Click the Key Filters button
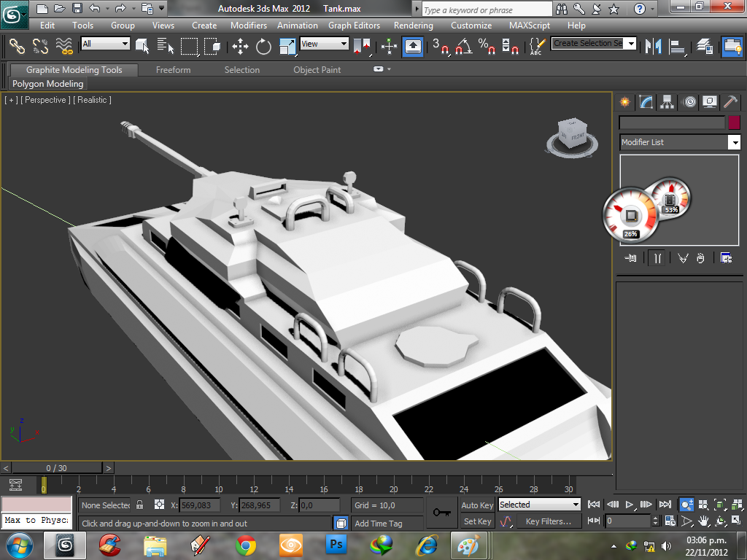This screenshot has height=560, width=747. coord(548,521)
